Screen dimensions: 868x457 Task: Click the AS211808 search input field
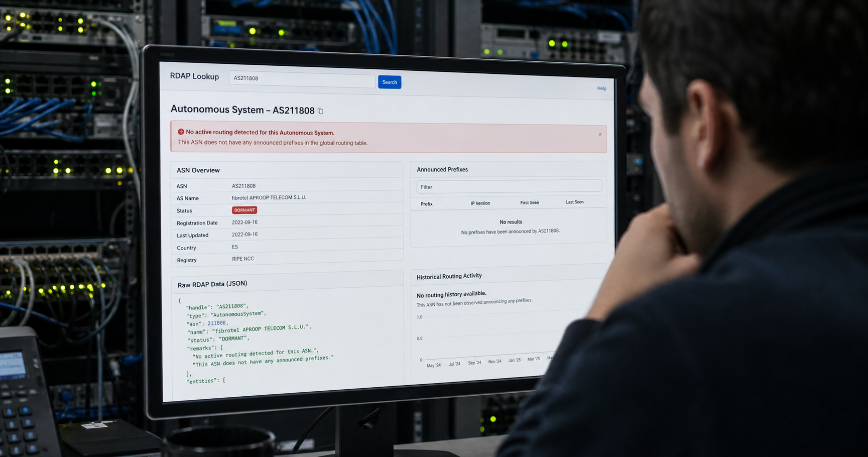(302, 79)
